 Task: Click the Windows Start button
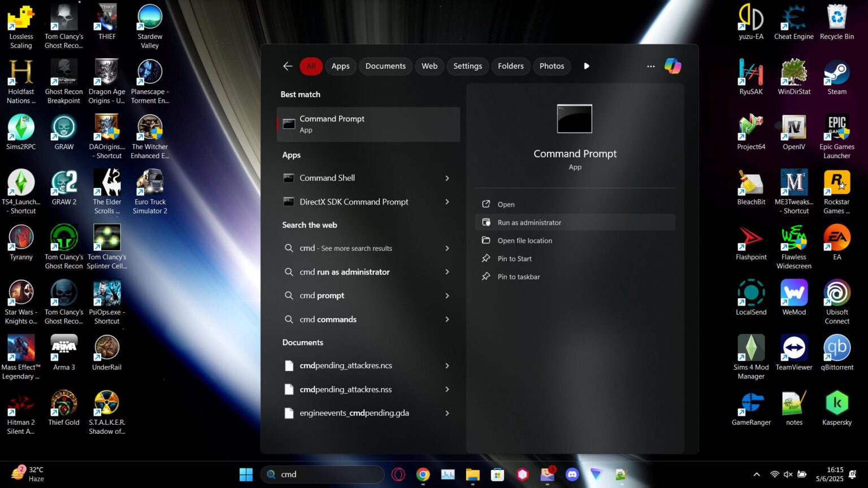click(246, 474)
